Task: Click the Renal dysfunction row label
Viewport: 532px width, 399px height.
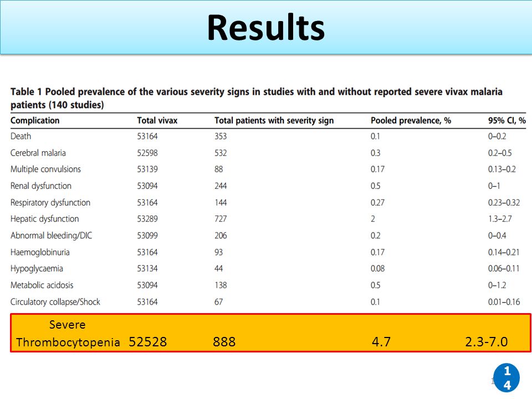Action: 40,186
